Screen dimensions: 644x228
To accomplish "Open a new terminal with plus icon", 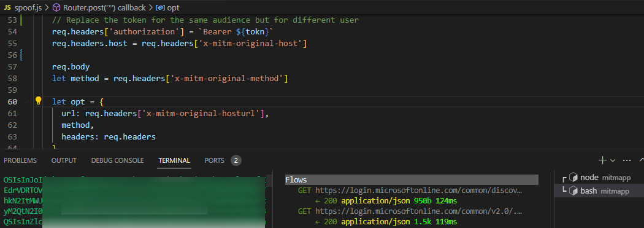I will pos(602,160).
